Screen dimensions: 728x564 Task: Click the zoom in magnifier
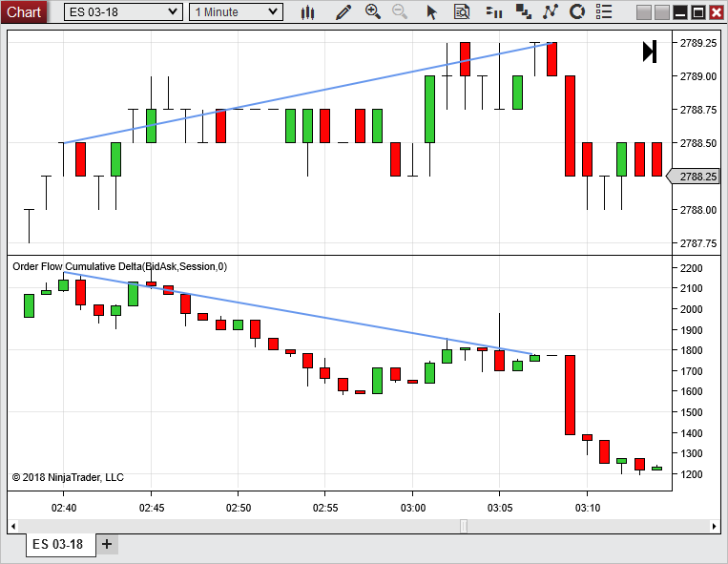pos(373,12)
